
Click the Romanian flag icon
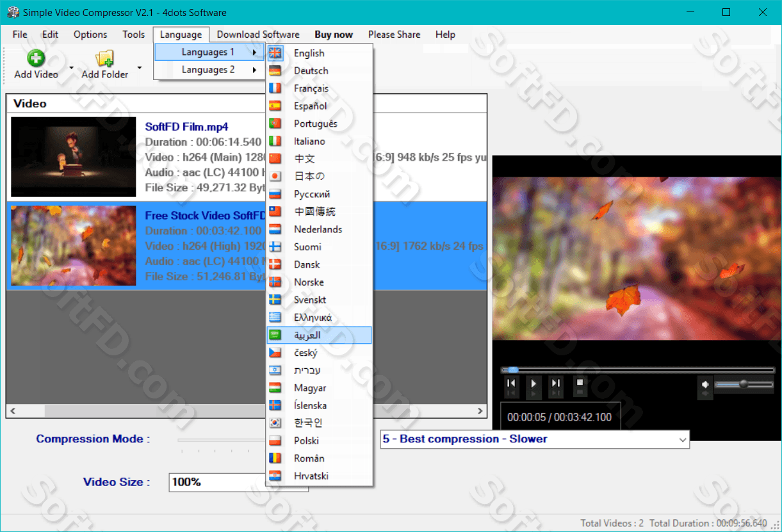click(275, 458)
